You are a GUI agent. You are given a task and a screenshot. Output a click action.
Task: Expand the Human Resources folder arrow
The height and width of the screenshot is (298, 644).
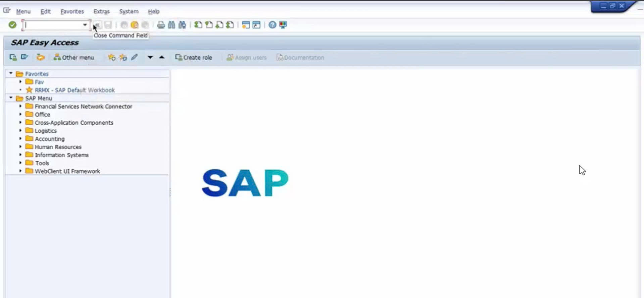coord(20,146)
